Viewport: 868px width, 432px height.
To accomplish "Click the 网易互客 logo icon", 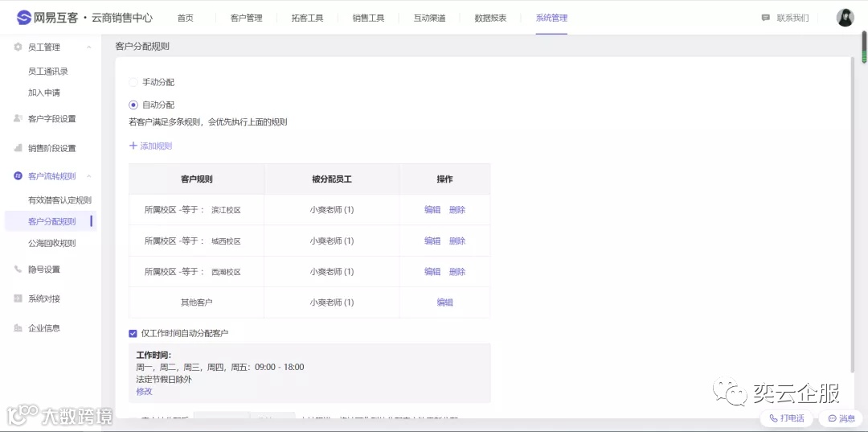I will coord(24,18).
